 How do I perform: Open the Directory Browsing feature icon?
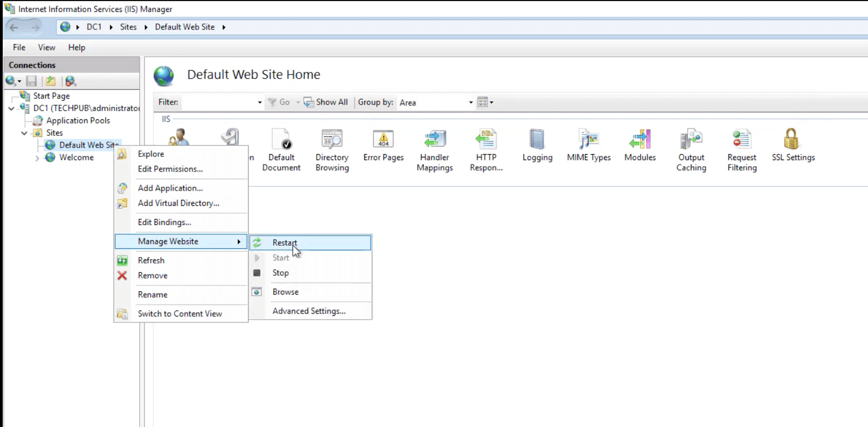click(x=332, y=139)
